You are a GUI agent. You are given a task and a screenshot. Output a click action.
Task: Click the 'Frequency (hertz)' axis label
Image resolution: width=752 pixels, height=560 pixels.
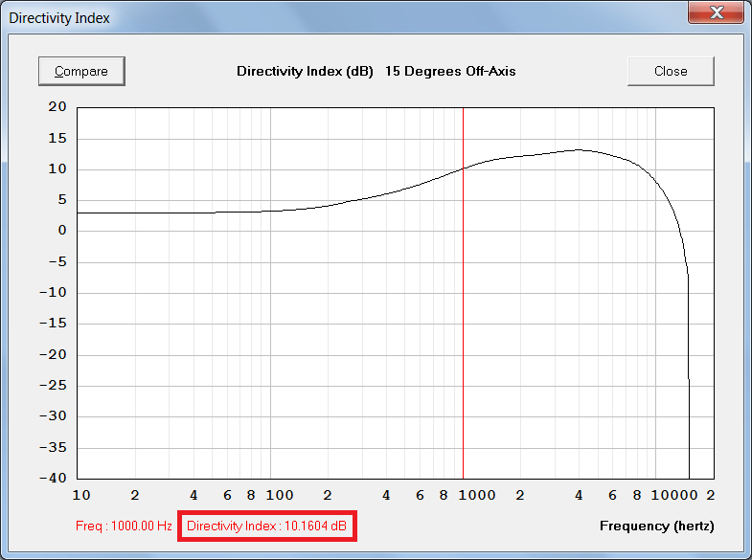pyautogui.click(x=656, y=526)
